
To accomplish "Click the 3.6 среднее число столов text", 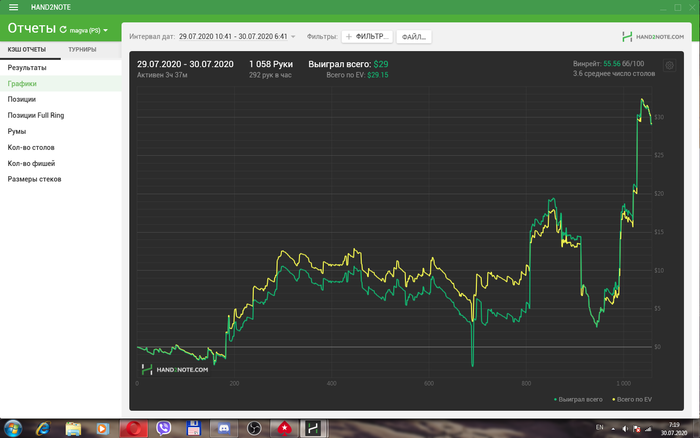I will click(x=614, y=74).
